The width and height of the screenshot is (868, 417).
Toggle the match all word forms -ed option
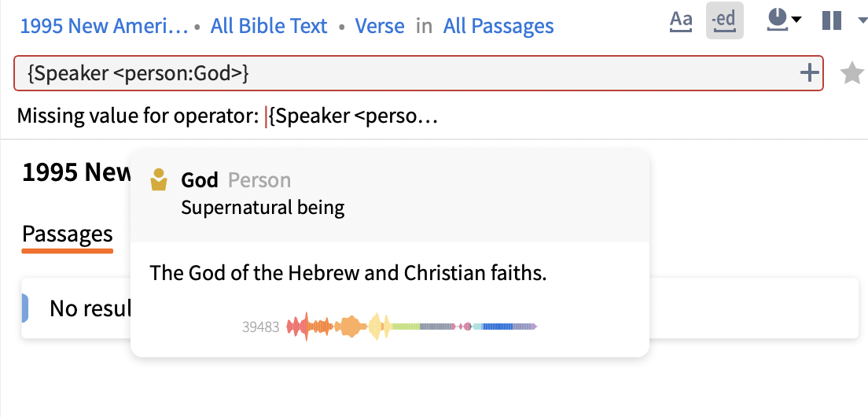pos(724,21)
